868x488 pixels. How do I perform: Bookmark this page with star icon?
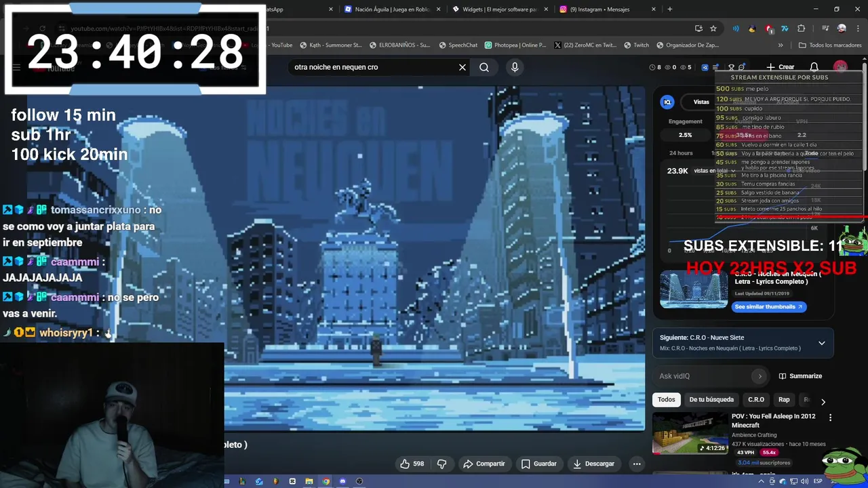click(x=713, y=28)
